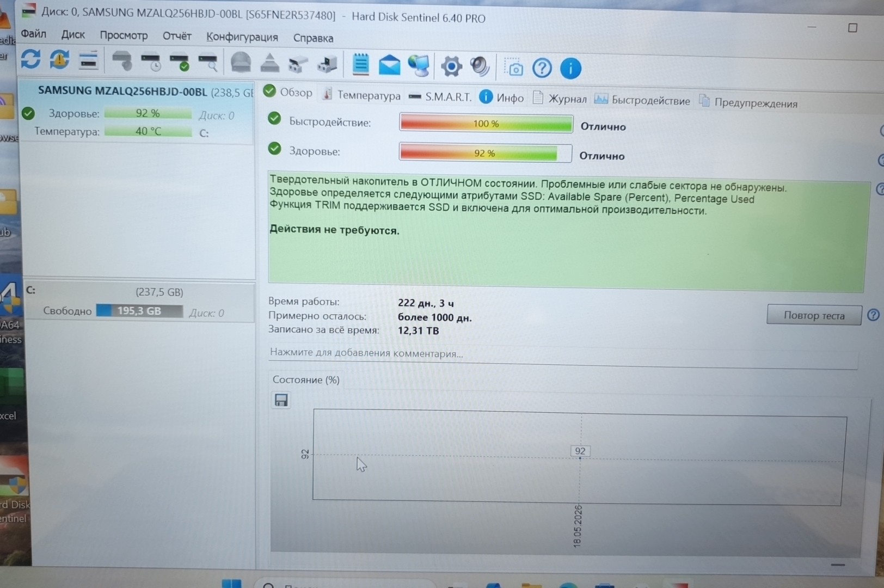The image size is (884, 588).
Task: Open the Справка menu
Action: click(x=314, y=38)
